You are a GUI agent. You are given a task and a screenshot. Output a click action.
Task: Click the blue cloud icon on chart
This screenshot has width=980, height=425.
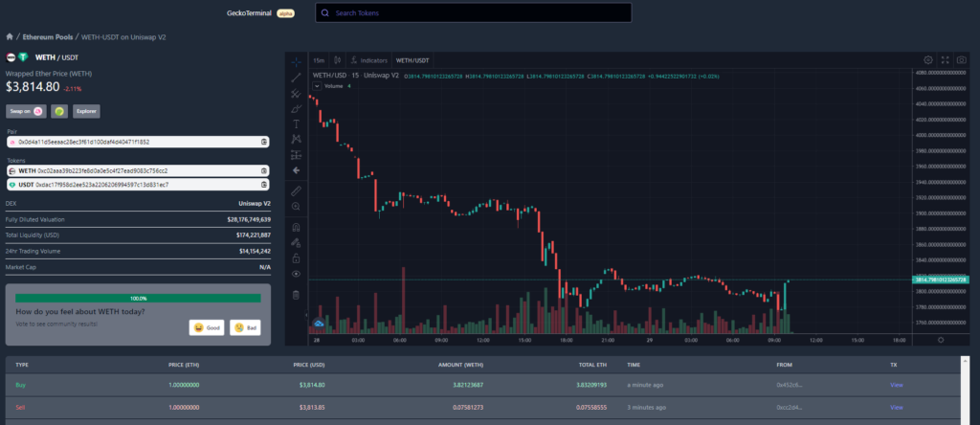(318, 324)
